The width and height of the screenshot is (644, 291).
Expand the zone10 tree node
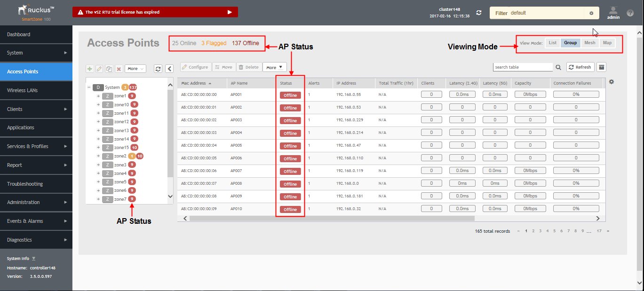click(x=98, y=104)
